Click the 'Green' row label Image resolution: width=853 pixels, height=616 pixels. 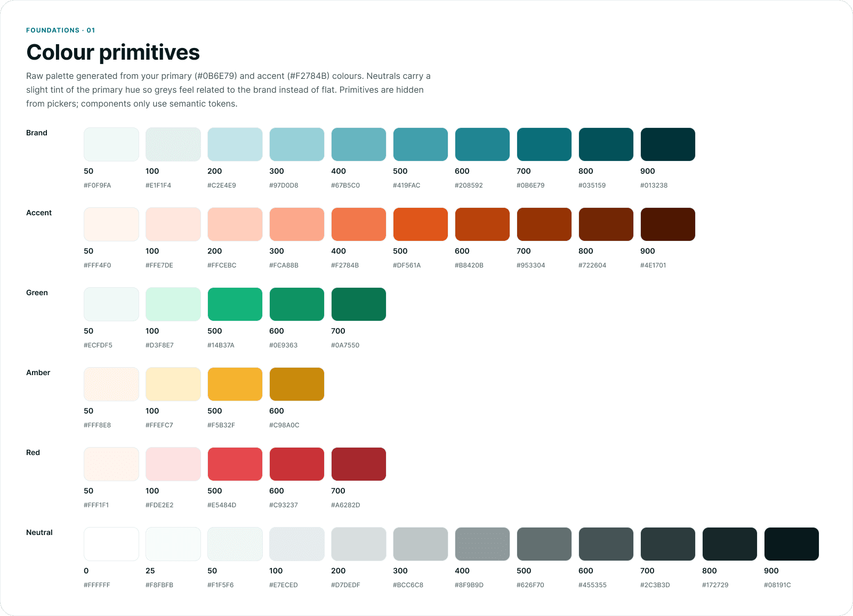[x=37, y=293]
